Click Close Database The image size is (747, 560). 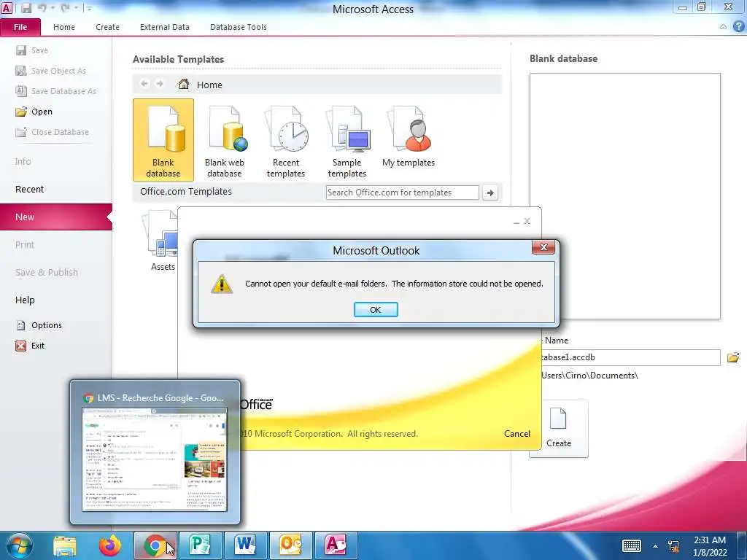[x=52, y=132]
